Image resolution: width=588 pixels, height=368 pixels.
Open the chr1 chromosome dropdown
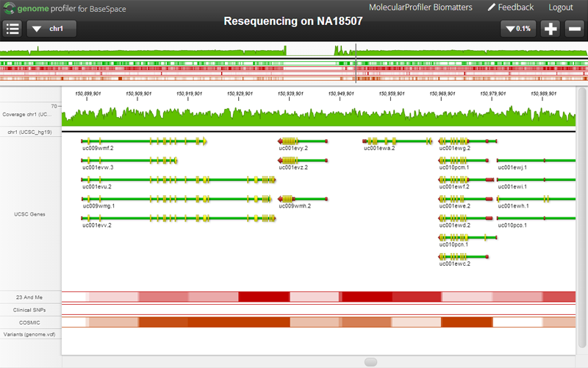tap(51, 29)
